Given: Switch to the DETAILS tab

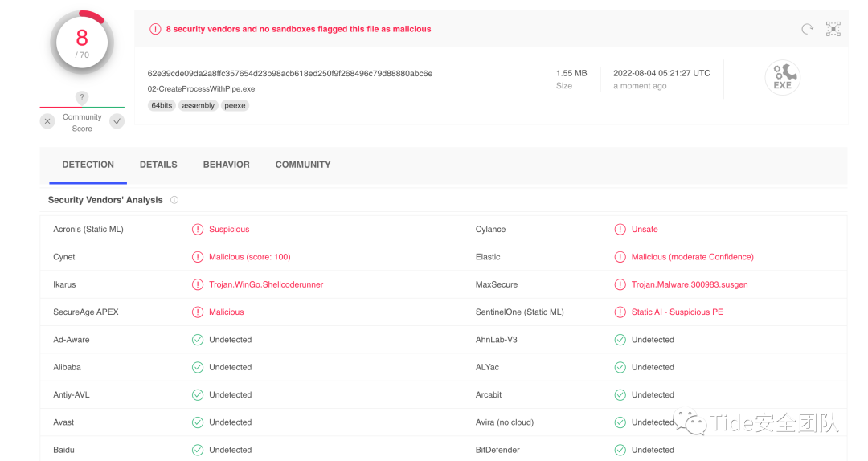Looking at the screenshot, I should [x=158, y=165].
